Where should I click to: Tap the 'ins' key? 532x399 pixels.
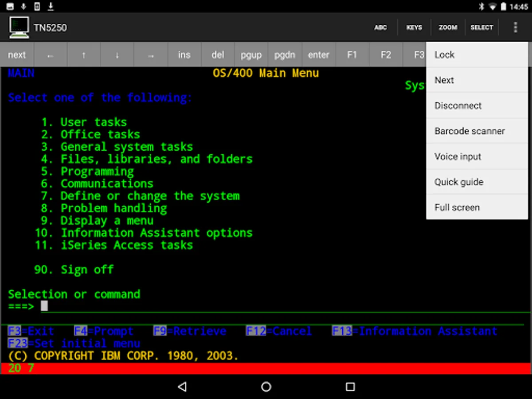tap(184, 55)
